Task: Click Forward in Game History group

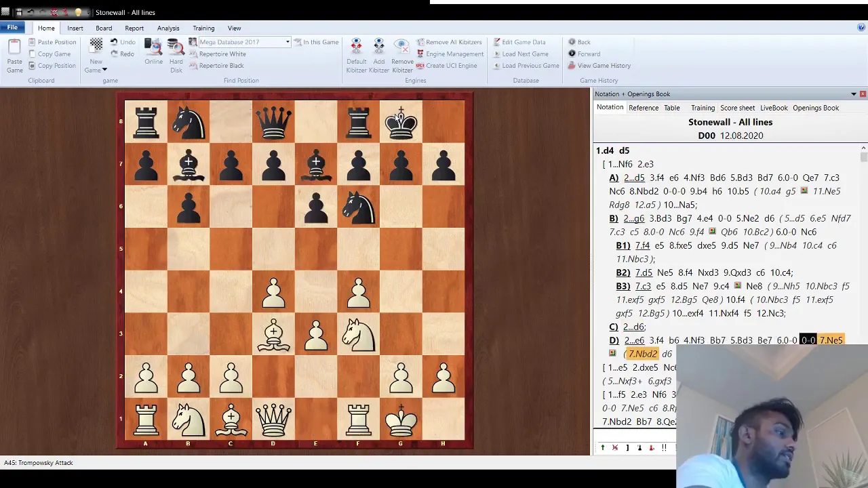Action: click(x=584, y=54)
